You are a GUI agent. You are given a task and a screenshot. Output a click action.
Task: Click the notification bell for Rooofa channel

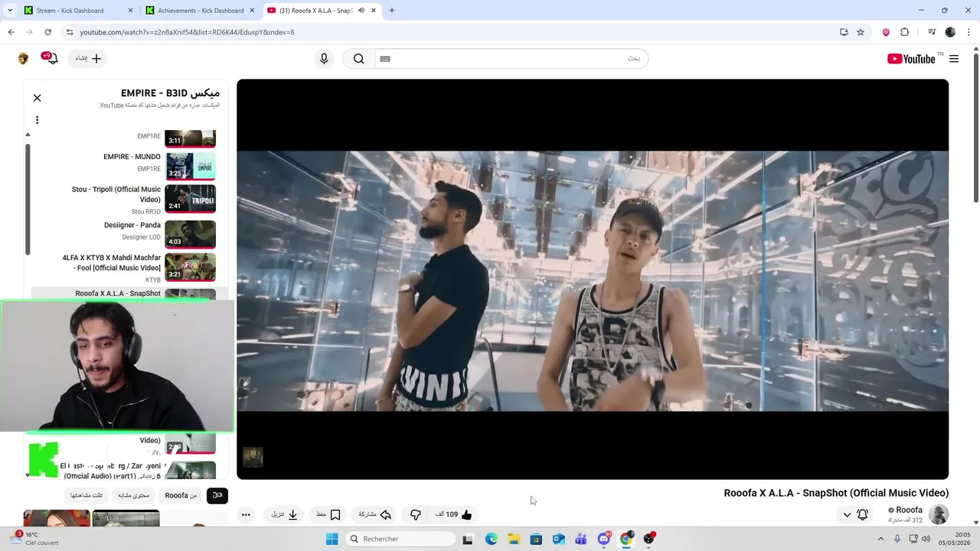(863, 515)
